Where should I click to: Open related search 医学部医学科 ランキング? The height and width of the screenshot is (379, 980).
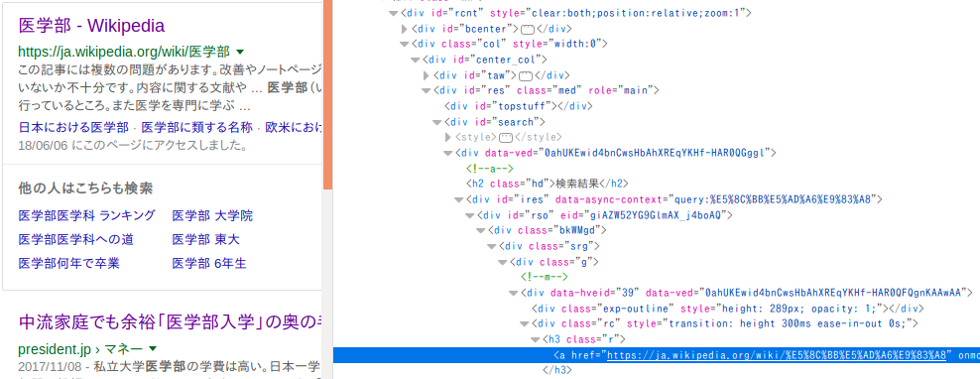click(x=87, y=215)
